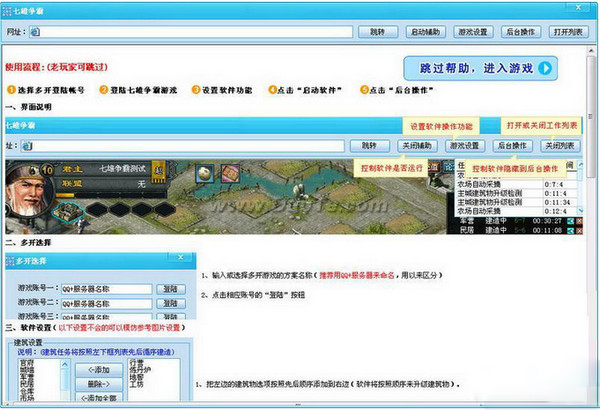Click 游戏设置 button in the interface illustration
The width and height of the screenshot is (600, 410).
pyautogui.click(x=465, y=146)
